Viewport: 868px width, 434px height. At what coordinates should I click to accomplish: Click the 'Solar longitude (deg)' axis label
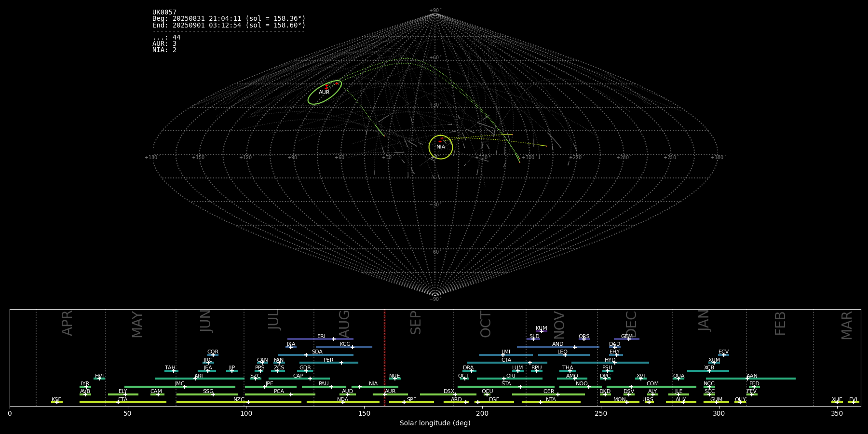[435, 423]
